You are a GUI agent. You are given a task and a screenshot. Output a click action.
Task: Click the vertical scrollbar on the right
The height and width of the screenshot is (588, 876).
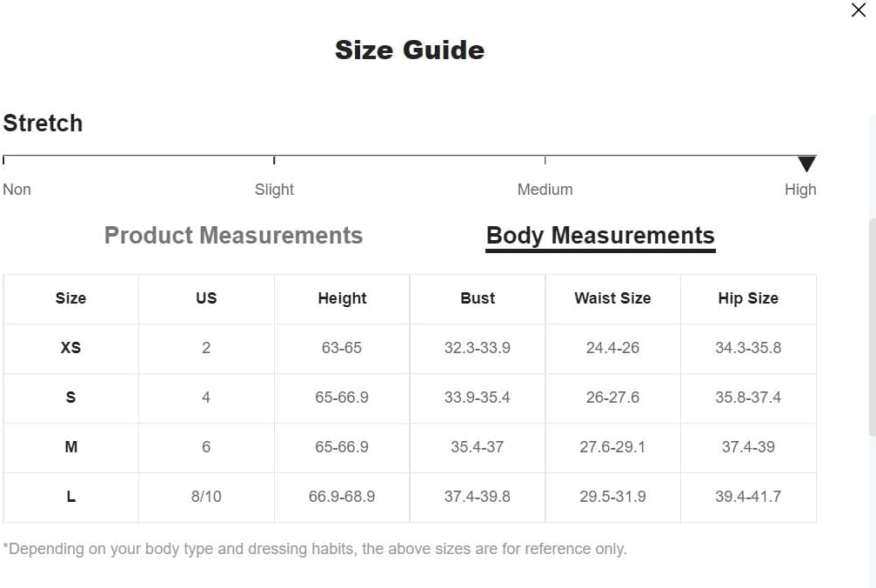click(x=873, y=327)
